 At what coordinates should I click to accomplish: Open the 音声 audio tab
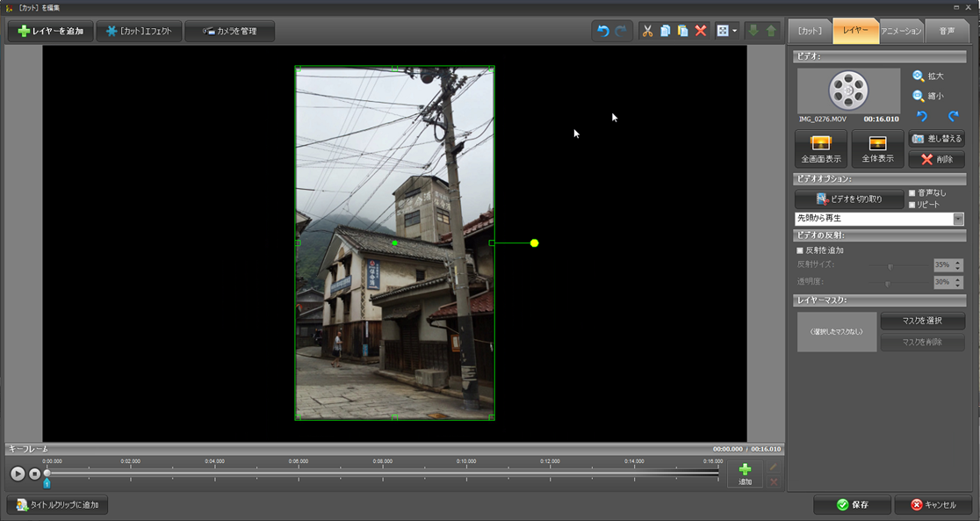point(948,29)
